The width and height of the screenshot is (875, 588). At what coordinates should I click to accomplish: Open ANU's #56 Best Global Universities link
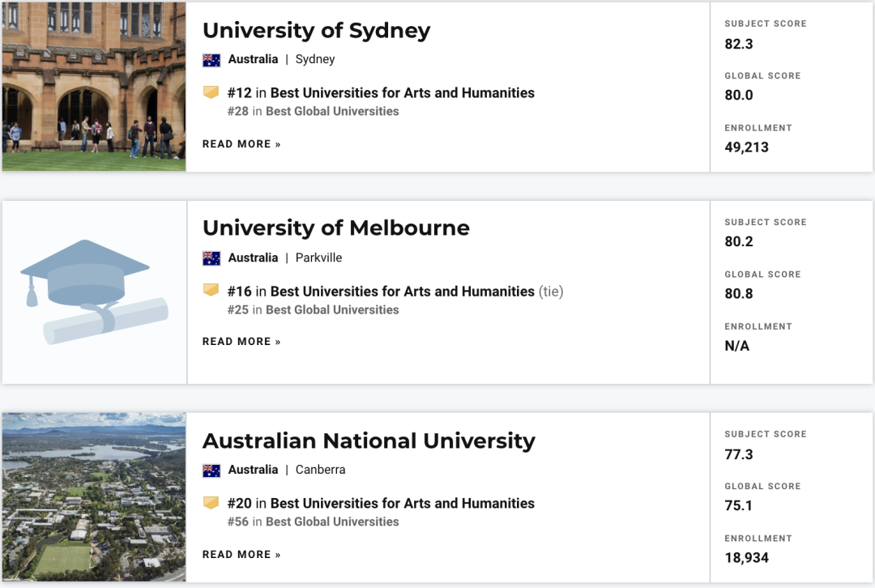click(x=313, y=522)
